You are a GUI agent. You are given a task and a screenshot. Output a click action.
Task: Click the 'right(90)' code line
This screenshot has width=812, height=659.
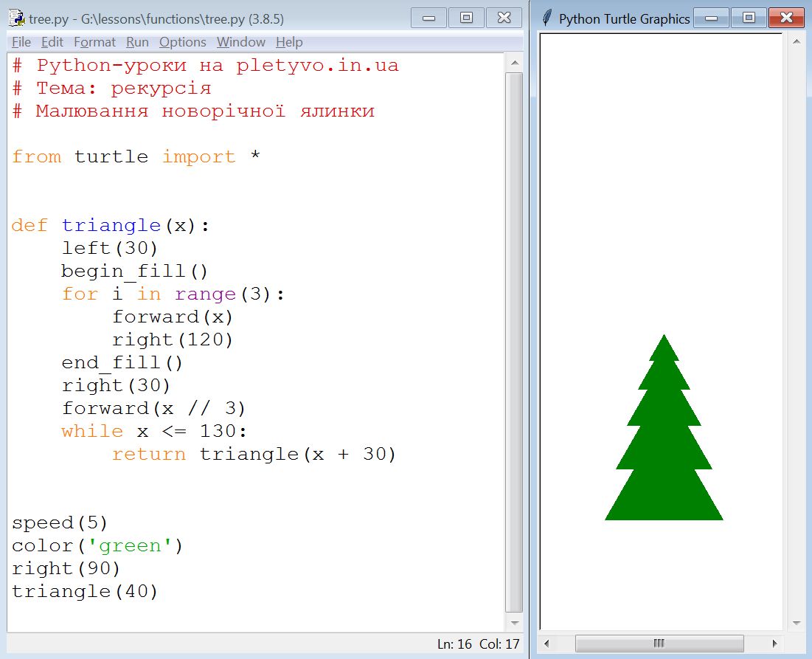click(x=66, y=568)
